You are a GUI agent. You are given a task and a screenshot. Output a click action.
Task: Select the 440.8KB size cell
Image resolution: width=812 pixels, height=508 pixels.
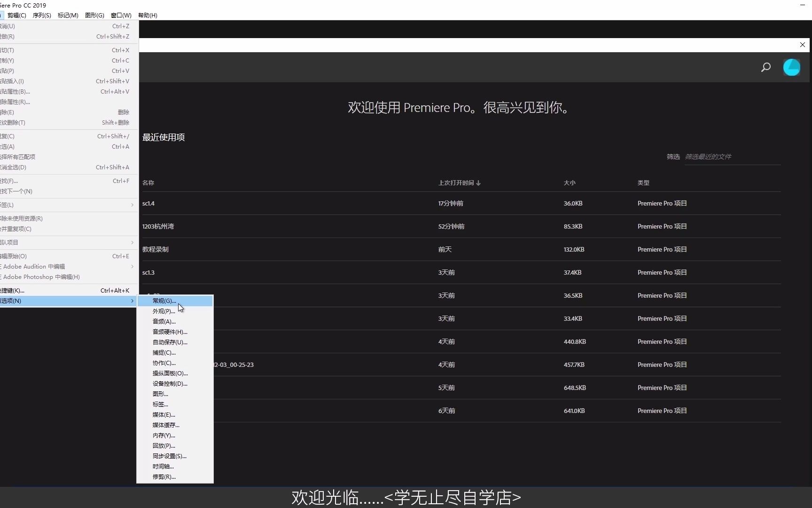(575, 341)
